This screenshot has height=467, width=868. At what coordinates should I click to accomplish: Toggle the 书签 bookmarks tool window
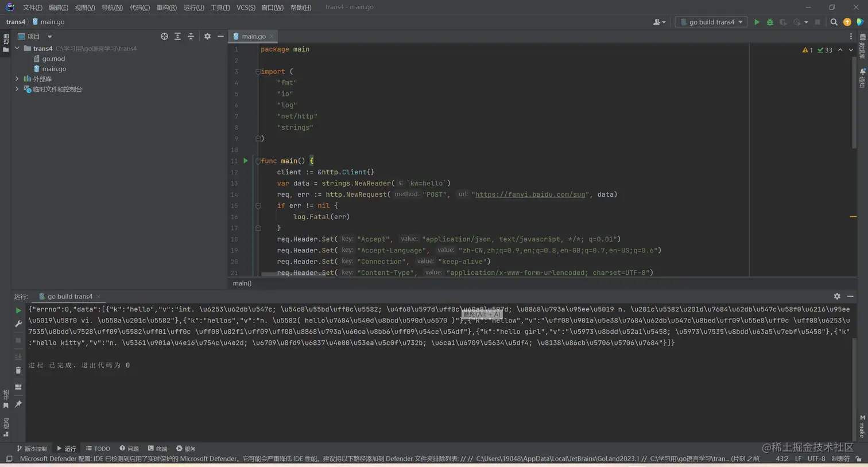[x=6, y=399]
